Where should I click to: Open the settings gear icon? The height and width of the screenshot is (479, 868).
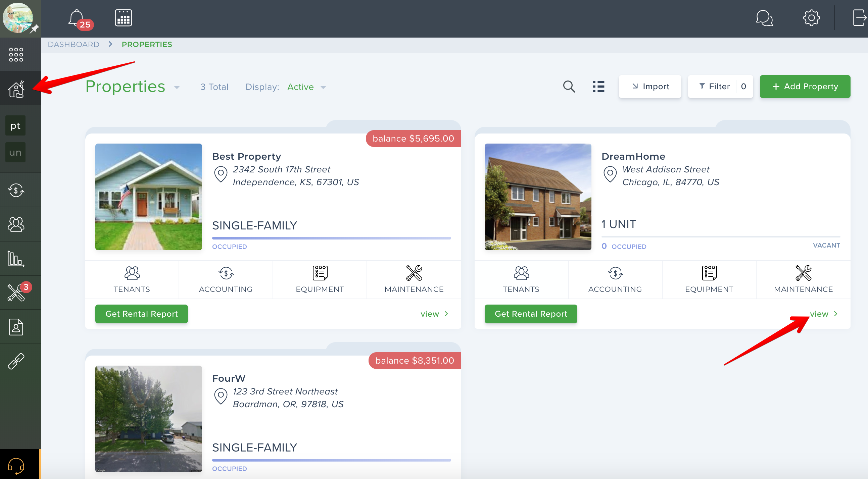click(811, 18)
